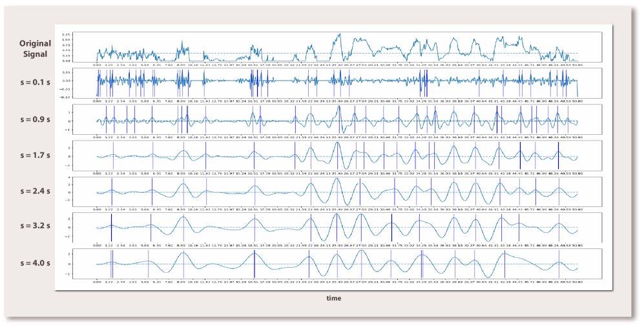Click the s = 4.0 s plot panel
The image size is (644, 327).
click(336, 264)
